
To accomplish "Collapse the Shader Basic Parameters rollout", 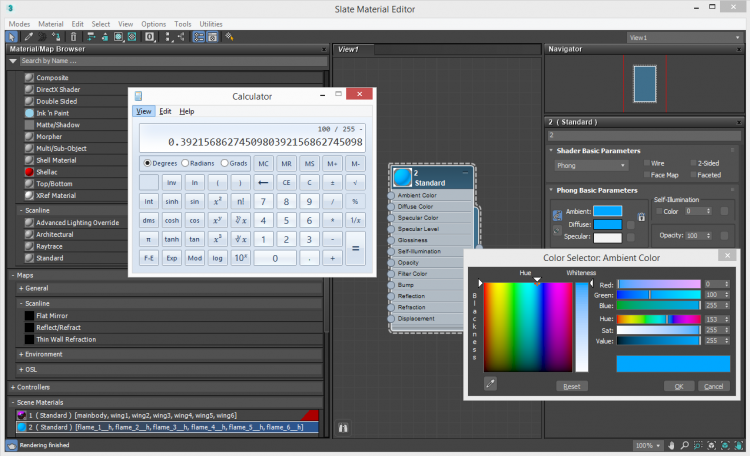I will (x=551, y=150).
